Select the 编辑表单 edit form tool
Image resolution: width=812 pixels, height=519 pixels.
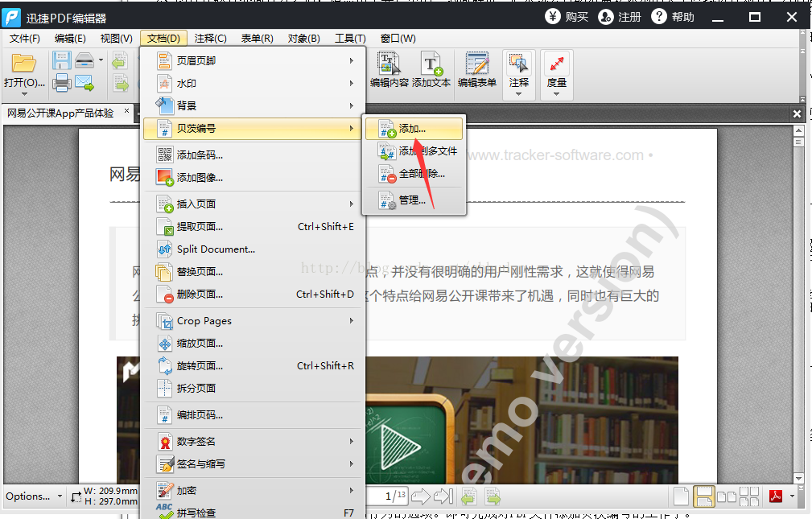click(477, 69)
